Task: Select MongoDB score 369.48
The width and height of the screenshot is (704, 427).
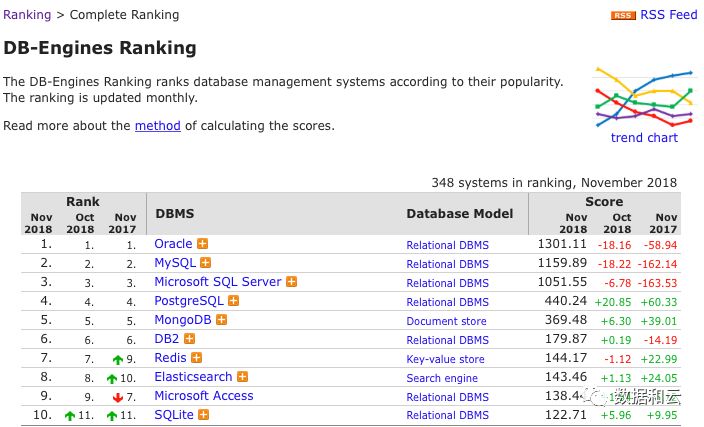Action: pyautogui.click(x=566, y=320)
